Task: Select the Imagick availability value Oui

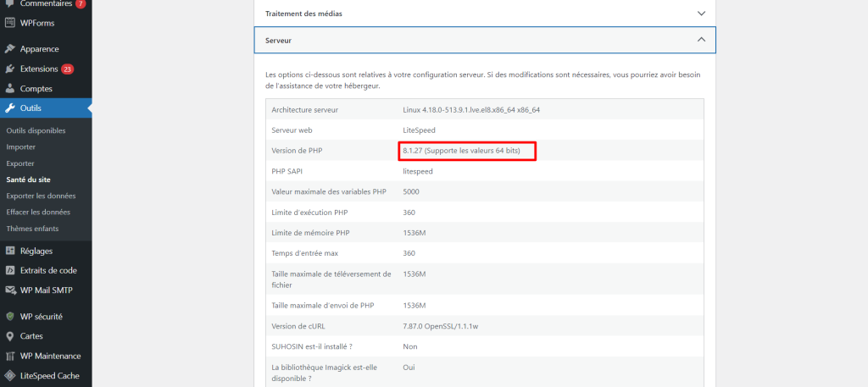Action: pos(409,367)
